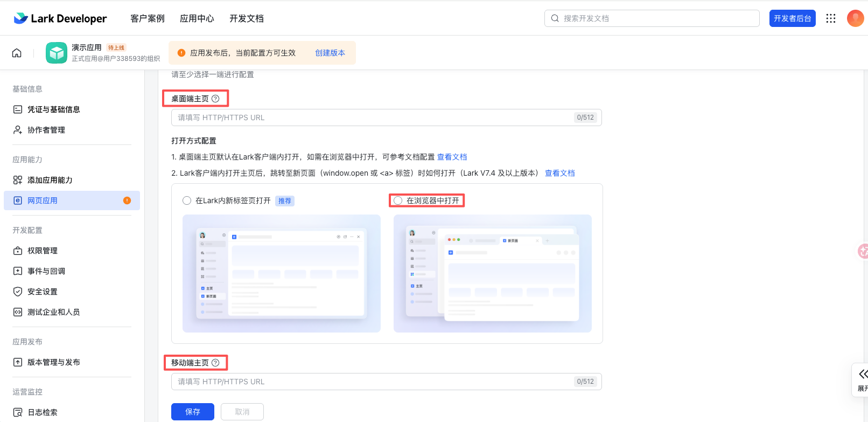
Task: Select 在浏览器中打开 radio option
Action: [x=398, y=200]
